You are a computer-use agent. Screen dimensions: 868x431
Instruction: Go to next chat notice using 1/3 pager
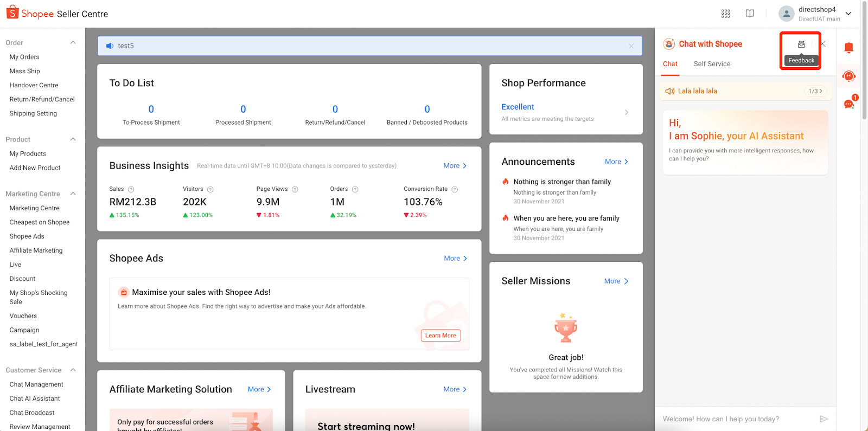click(x=815, y=91)
